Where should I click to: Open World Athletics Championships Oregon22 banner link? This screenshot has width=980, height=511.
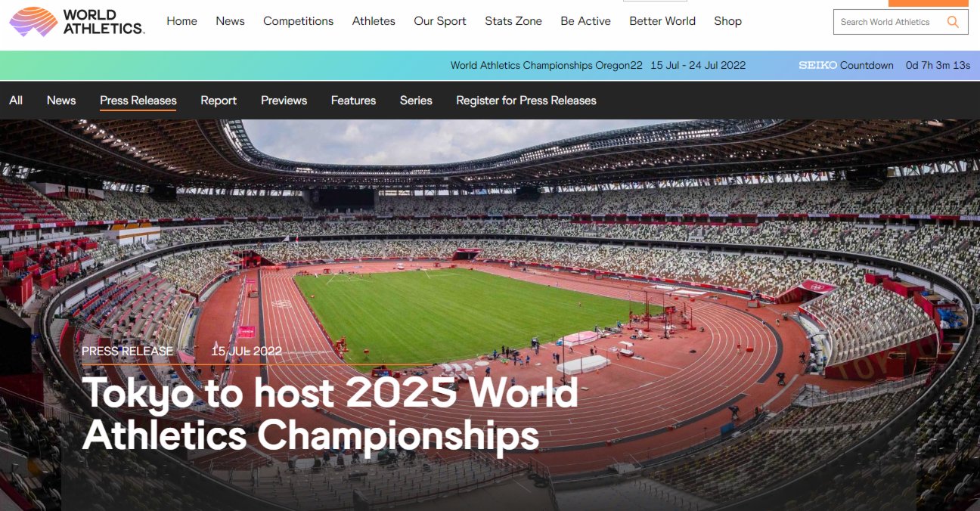point(546,65)
